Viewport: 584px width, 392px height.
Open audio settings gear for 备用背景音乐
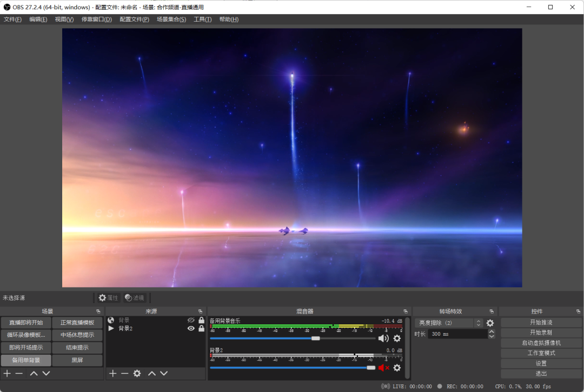pyautogui.click(x=397, y=338)
